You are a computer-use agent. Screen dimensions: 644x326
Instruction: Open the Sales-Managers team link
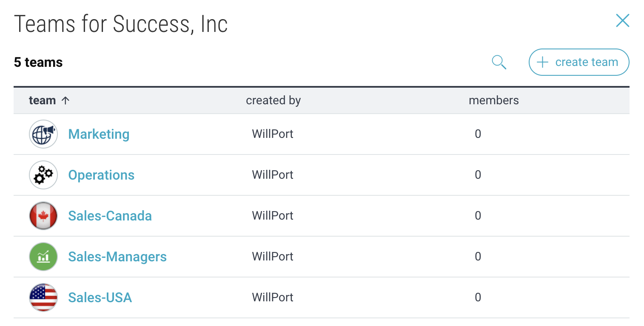tap(117, 257)
